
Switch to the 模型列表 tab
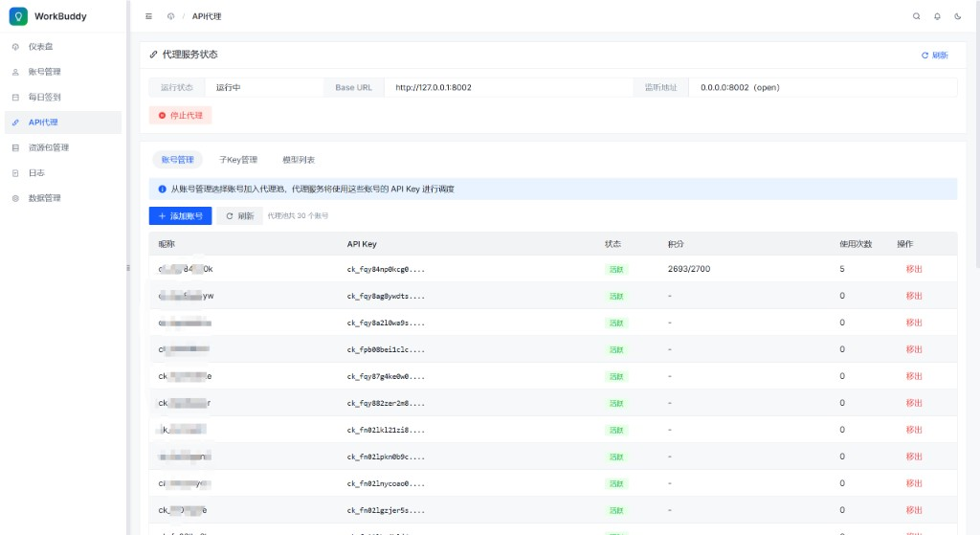[x=299, y=160]
